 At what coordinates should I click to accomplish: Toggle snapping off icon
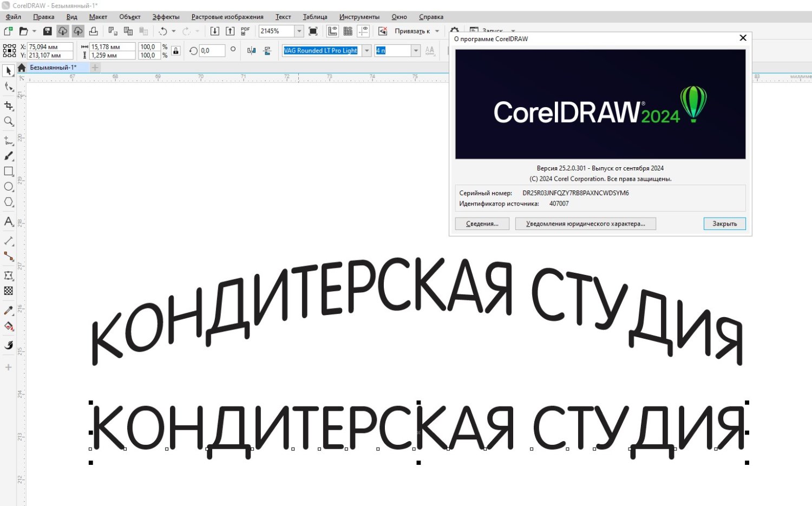(383, 31)
